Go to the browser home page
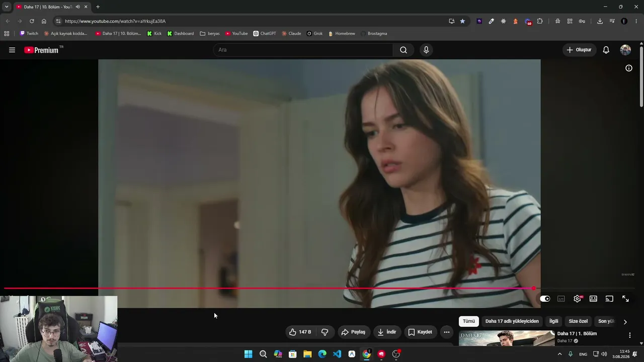 (x=44, y=21)
